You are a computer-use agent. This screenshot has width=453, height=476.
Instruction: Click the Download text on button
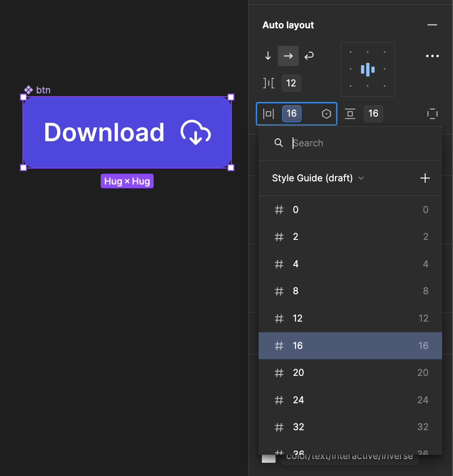coord(104,132)
